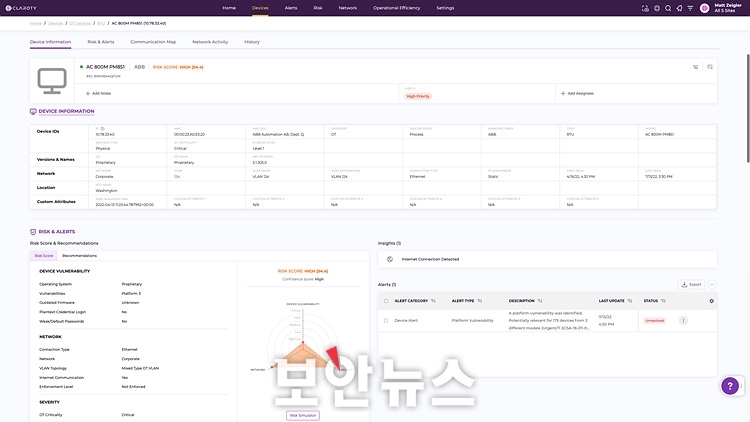Click Add Assignees on the device card
This screenshot has width=750, height=422.
pyautogui.click(x=577, y=94)
